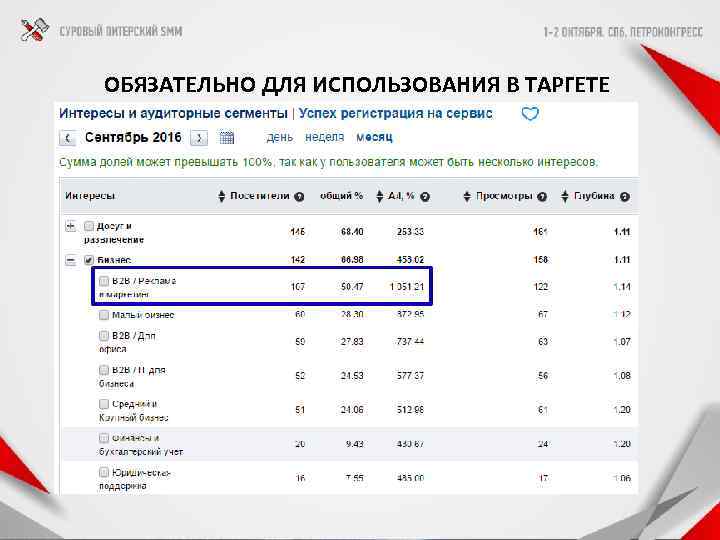Select visitors value 107 in B2B Реклама row
Viewport: 720px width, 540px height.
click(298, 287)
